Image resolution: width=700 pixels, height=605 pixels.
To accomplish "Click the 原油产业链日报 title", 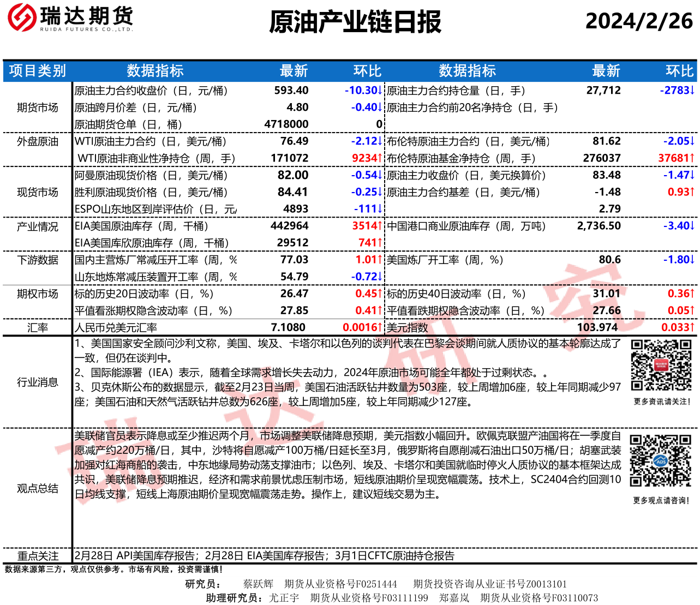I will click(355, 22).
